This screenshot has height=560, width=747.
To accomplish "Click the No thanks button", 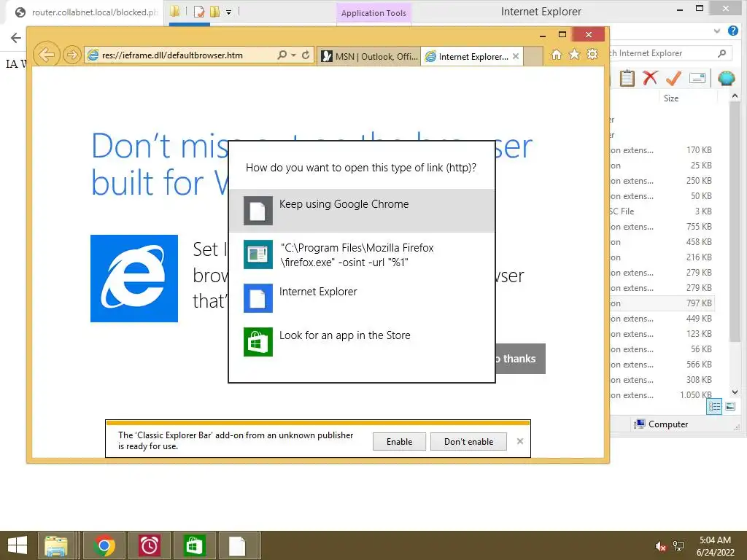I will point(520,359).
